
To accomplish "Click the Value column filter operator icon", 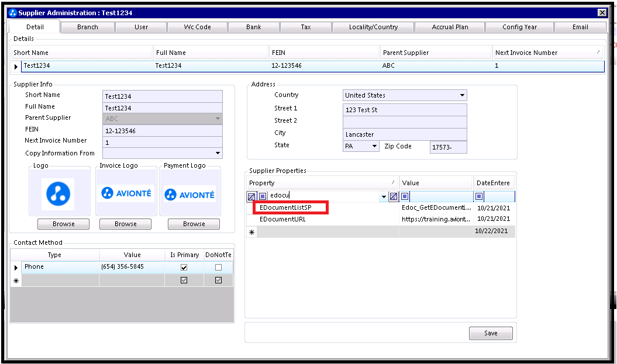I will [405, 196].
